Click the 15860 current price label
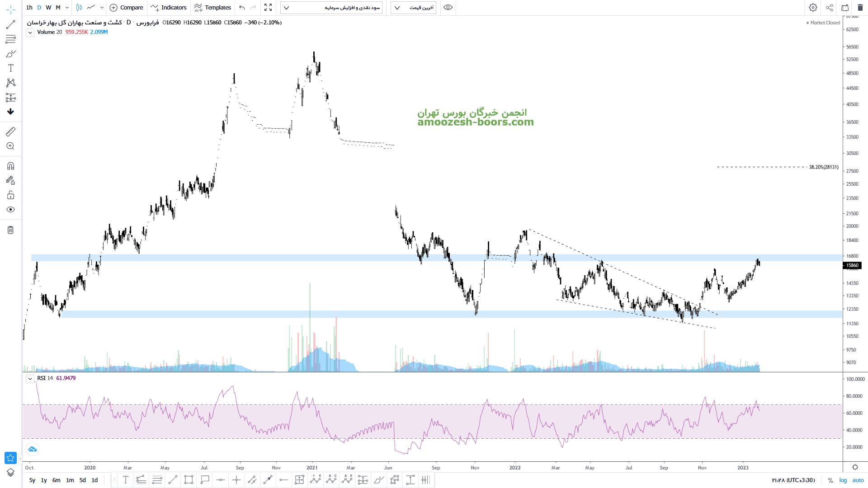 pos(852,266)
